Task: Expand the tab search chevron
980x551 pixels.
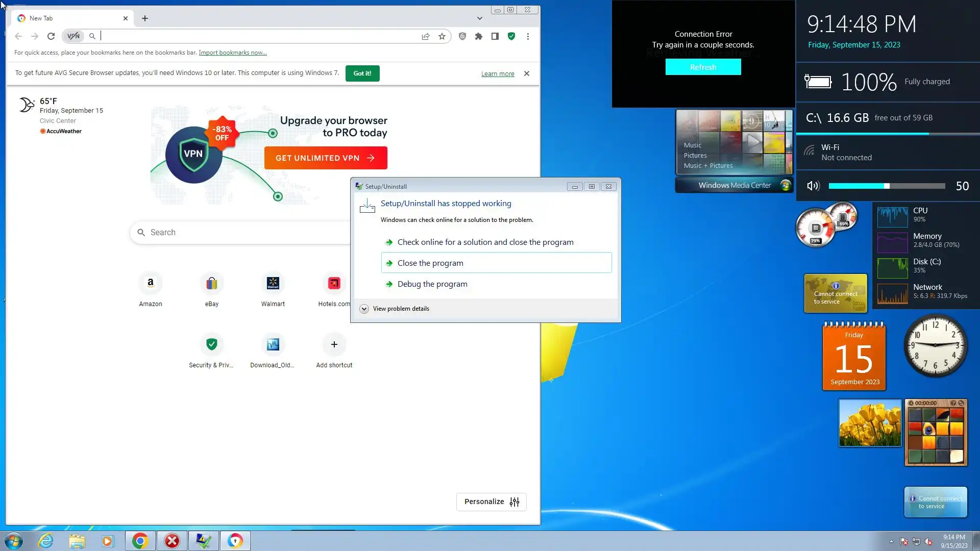Action: (x=479, y=18)
